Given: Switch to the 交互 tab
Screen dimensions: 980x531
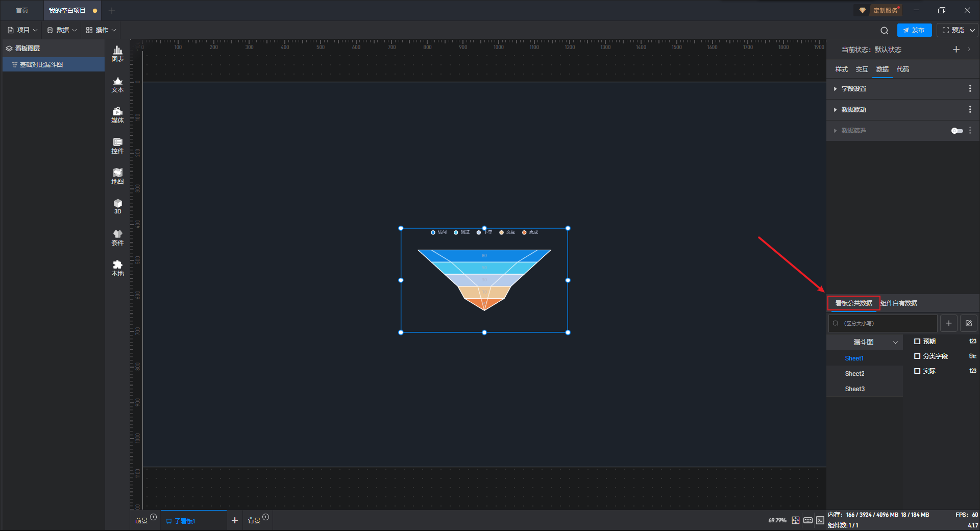Looking at the screenshot, I should (x=862, y=69).
